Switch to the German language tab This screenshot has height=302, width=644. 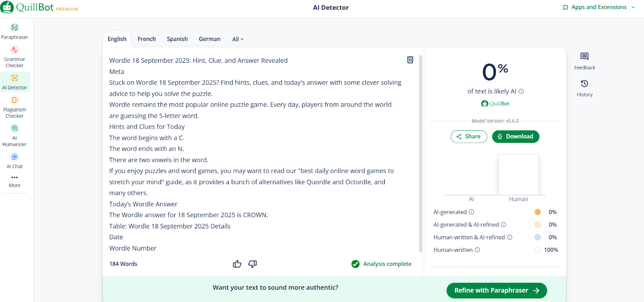[x=209, y=39]
